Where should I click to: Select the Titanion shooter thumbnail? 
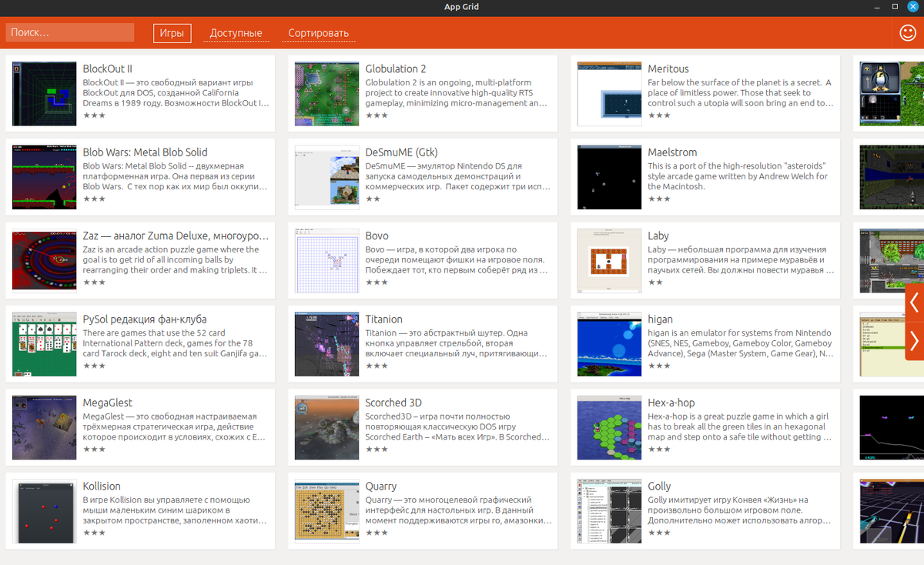point(326,344)
